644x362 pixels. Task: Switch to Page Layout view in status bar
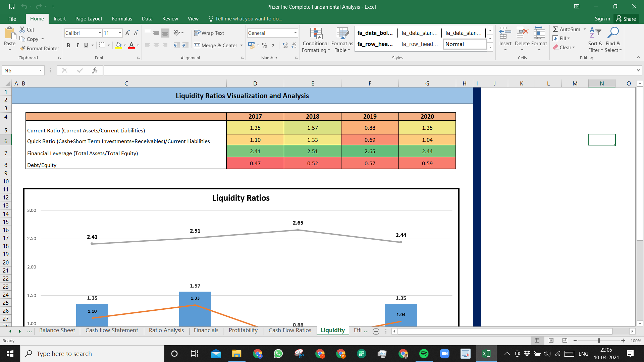[x=551, y=341]
